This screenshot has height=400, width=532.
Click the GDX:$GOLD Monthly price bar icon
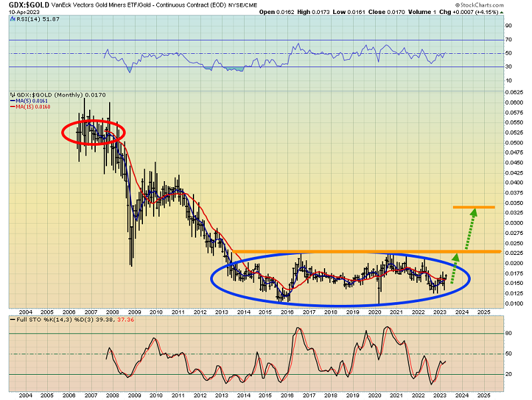tap(11, 95)
